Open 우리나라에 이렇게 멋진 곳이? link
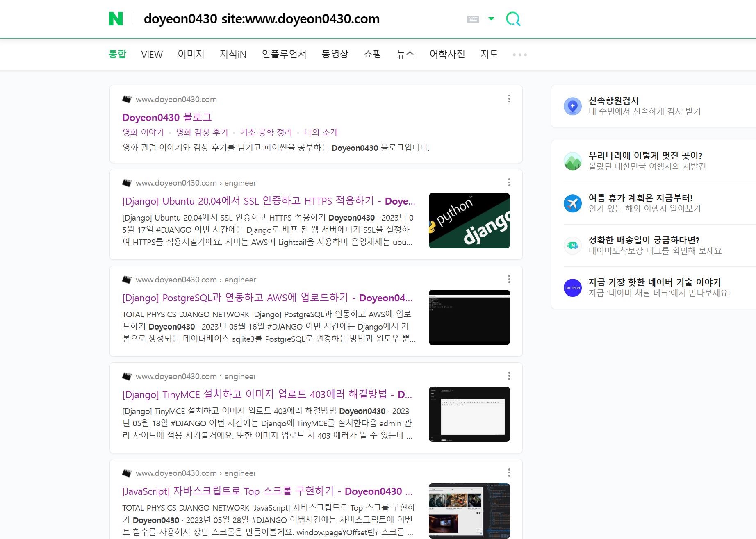 [645, 155]
